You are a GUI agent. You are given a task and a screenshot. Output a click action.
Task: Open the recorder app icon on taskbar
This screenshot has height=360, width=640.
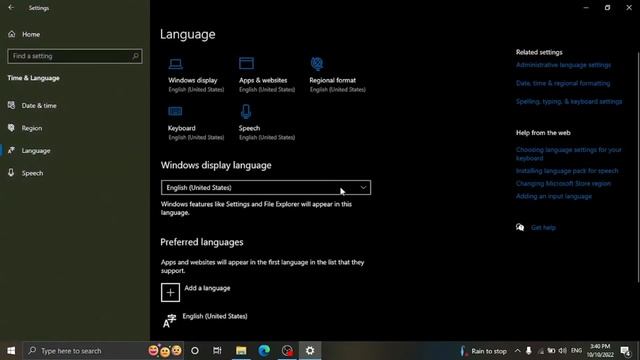coord(287,351)
